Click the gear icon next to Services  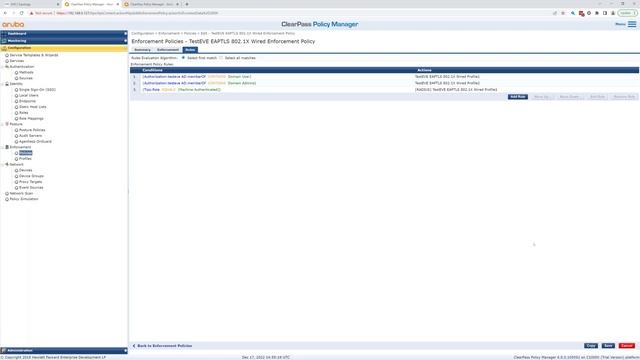[x=7, y=61]
